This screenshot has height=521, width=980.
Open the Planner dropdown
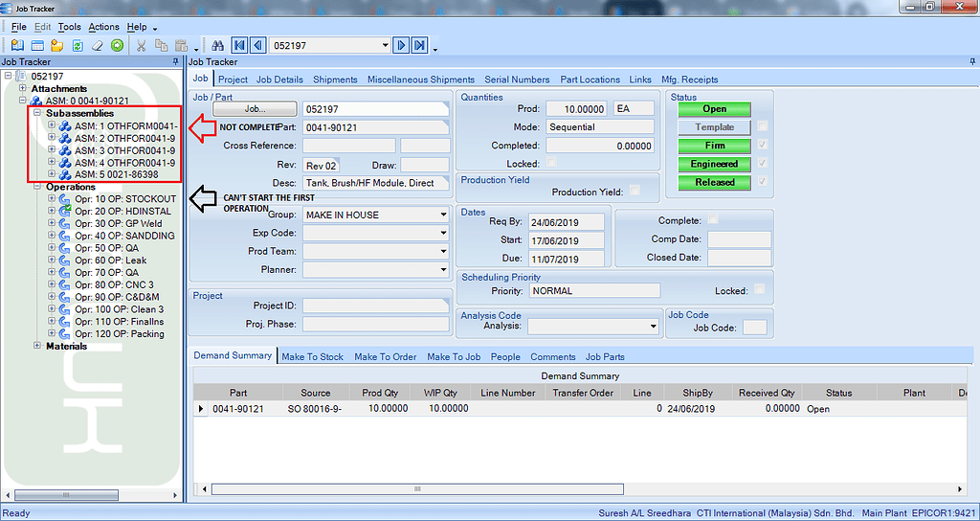click(x=443, y=269)
